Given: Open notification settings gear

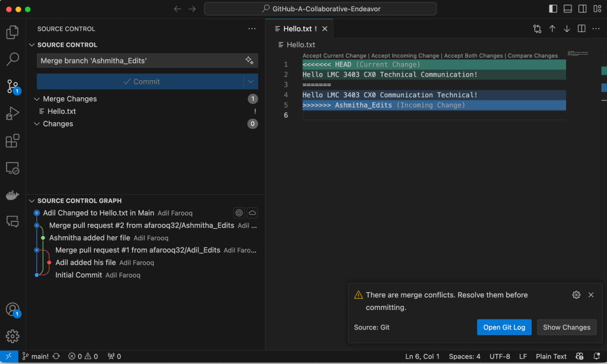Looking at the screenshot, I should click(576, 295).
